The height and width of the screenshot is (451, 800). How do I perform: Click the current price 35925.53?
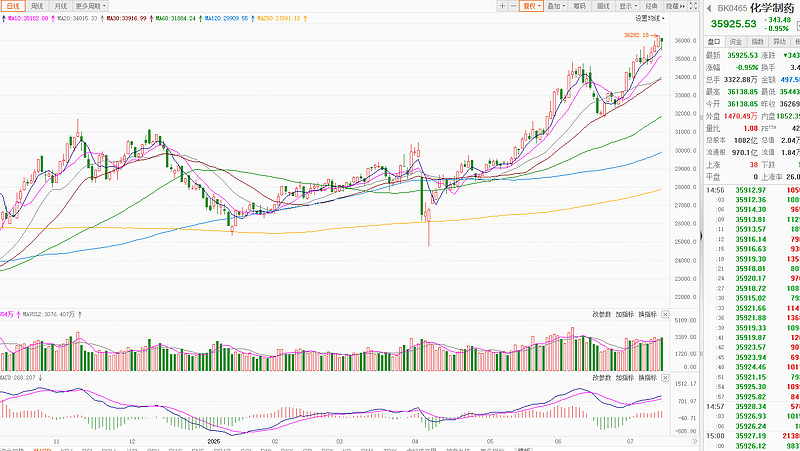733,24
